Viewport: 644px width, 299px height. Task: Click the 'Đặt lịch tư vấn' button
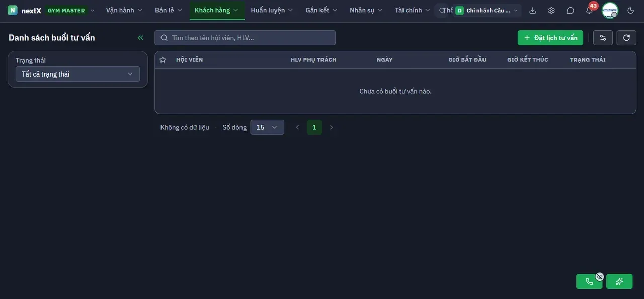click(x=550, y=38)
